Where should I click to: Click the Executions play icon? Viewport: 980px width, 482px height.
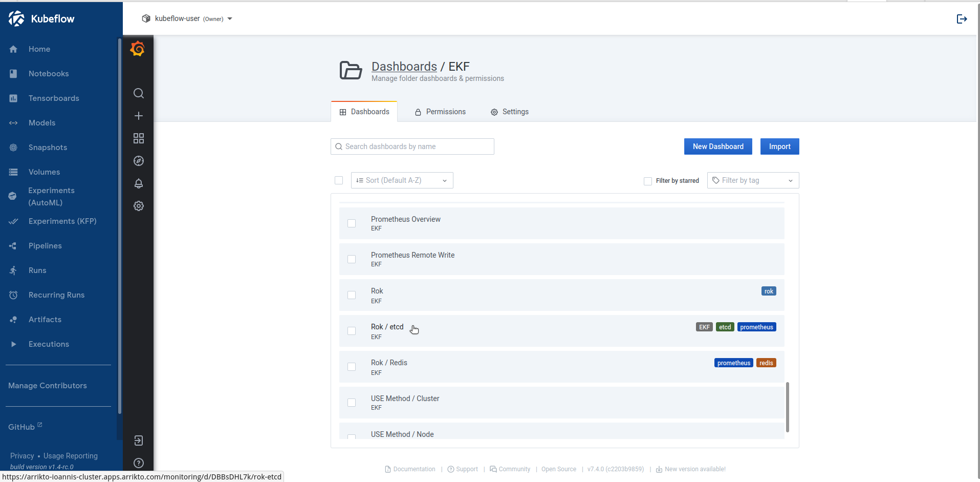click(x=13, y=344)
